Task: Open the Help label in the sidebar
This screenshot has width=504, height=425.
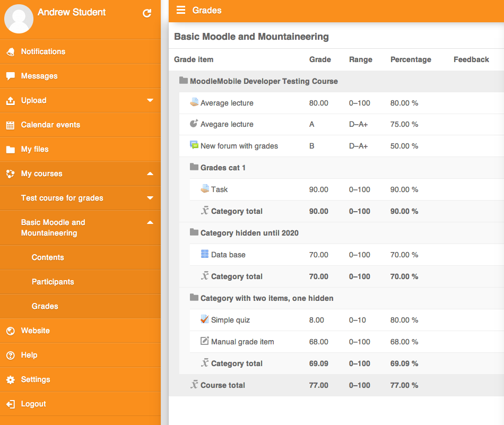Action: [29, 355]
